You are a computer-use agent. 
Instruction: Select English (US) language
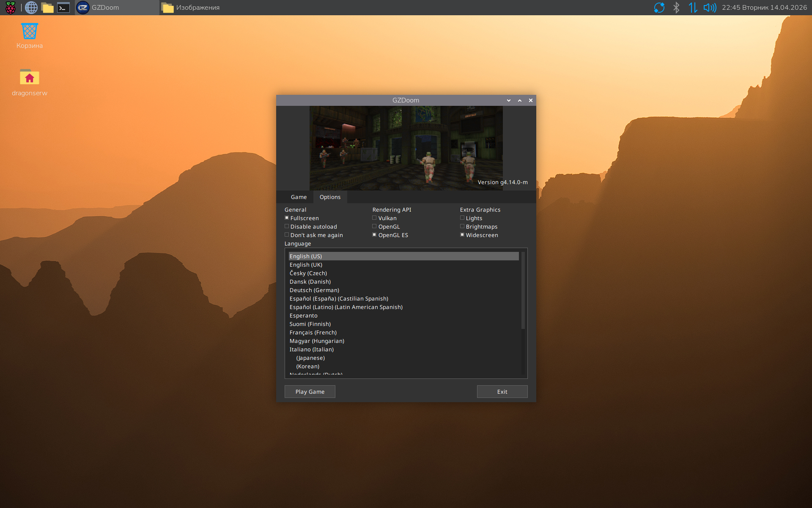pos(403,257)
